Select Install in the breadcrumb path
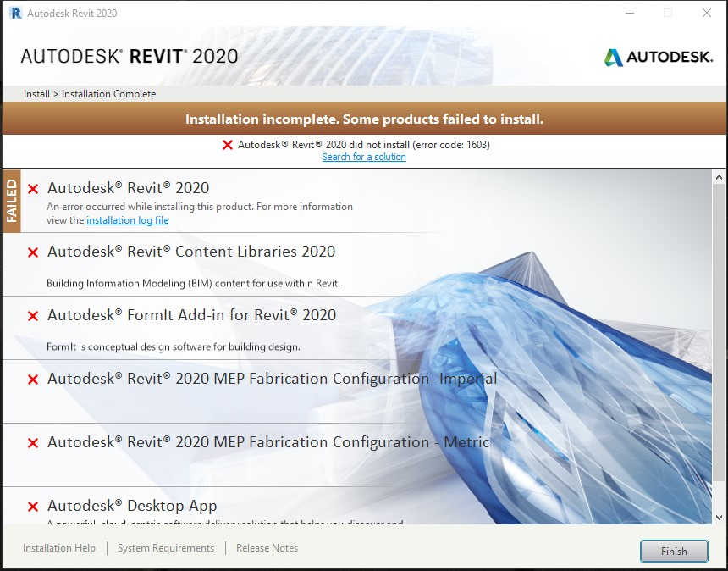The image size is (728, 571). 36,94
